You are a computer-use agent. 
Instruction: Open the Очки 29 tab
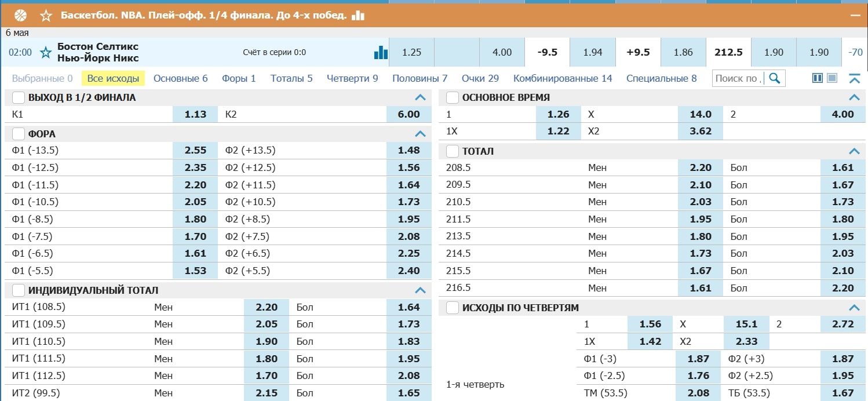[x=480, y=78]
